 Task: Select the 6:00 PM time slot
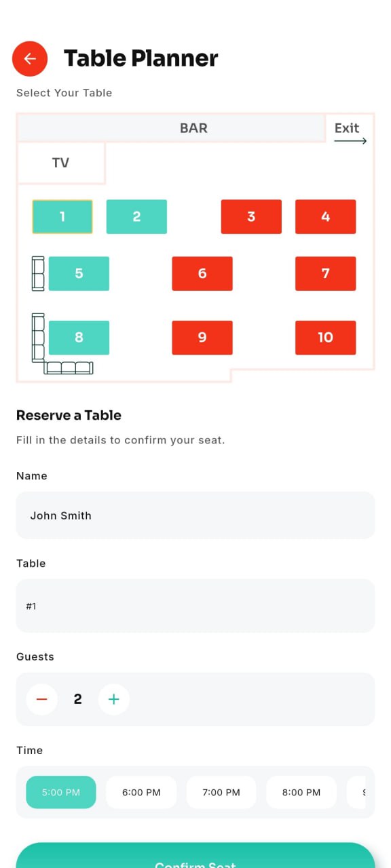141,791
